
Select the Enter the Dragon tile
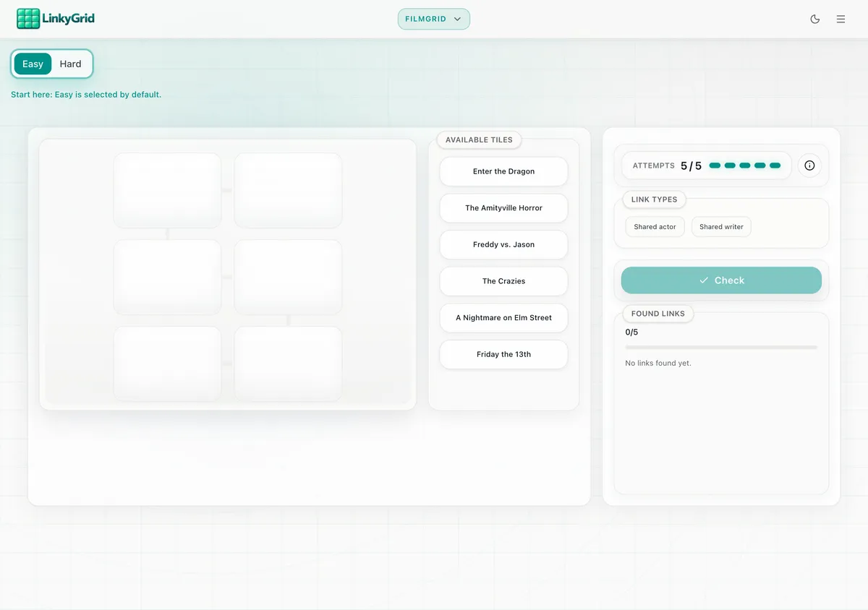click(x=503, y=171)
